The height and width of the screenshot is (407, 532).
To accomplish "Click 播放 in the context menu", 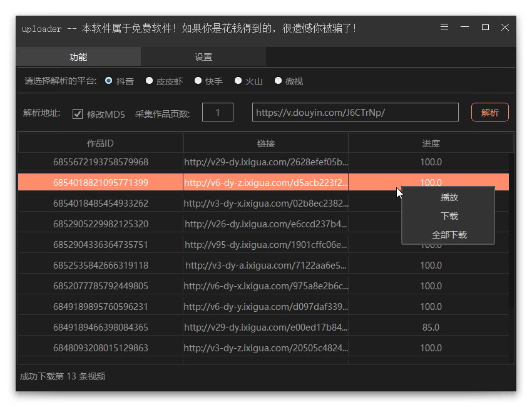I will (x=449, y=197).
